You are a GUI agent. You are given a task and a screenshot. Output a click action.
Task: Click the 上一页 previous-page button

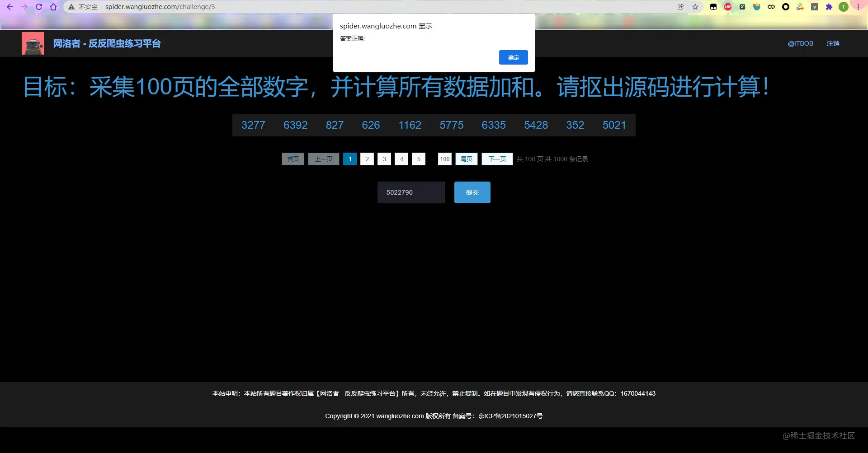coord(324,159)
